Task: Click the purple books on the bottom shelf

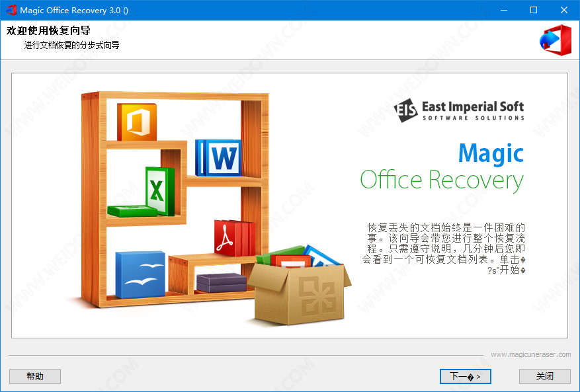Action: 221,283
